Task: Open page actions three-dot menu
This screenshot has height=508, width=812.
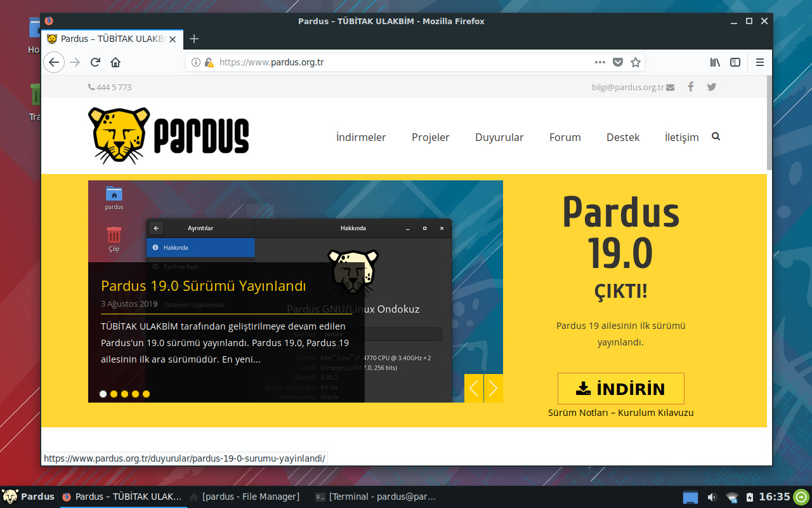Action: 599,62
